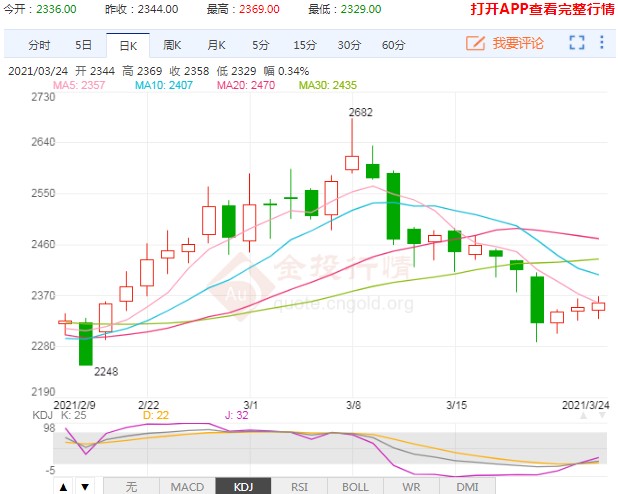Switch to the 60分 interval tab
The width and height of the screenshot is (618, 494).
click(394, 46)
